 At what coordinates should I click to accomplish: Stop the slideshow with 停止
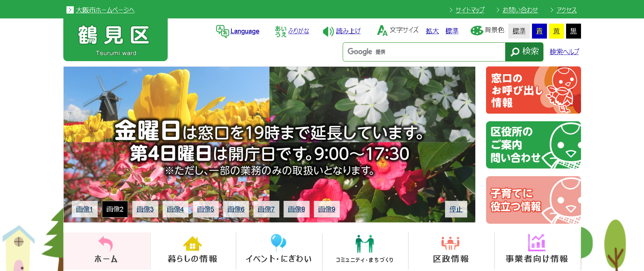pyautogui.click(x=456, y=209)
